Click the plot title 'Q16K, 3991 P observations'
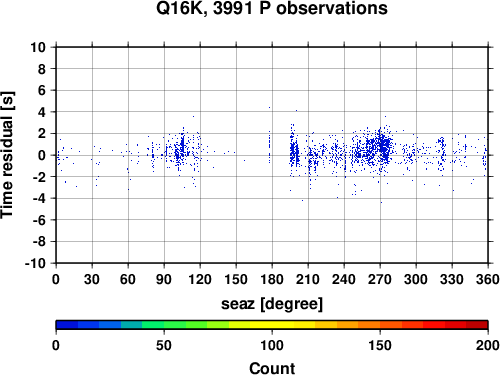This screenshot has width=500, height=375. pos(272,8)
